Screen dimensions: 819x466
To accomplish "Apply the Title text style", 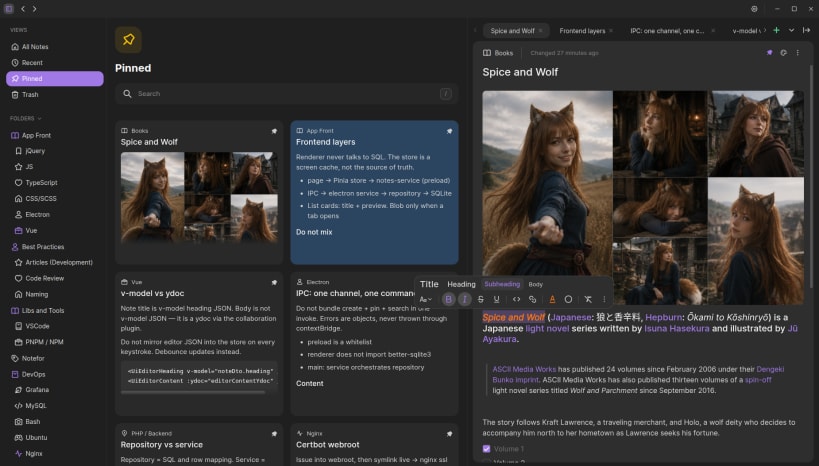I will [x=429, y=284].
